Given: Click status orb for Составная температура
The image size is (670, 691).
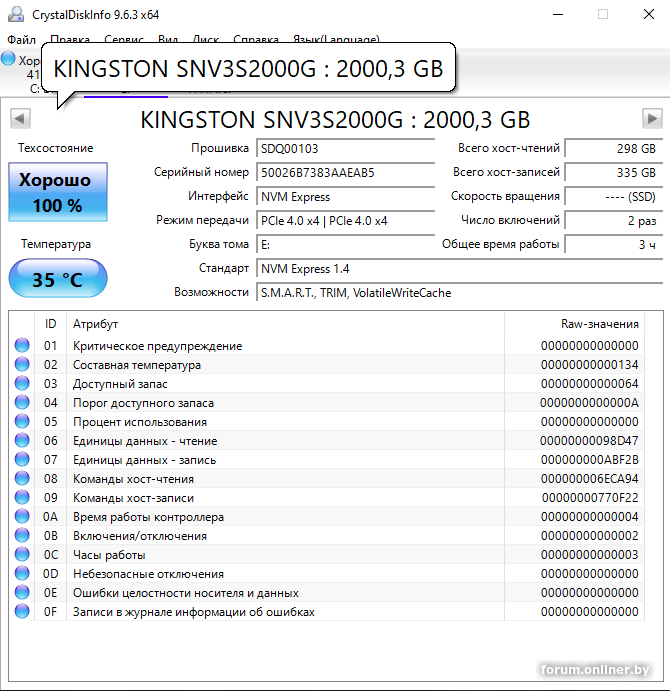Looking at the screenshot, I should 22,364.
